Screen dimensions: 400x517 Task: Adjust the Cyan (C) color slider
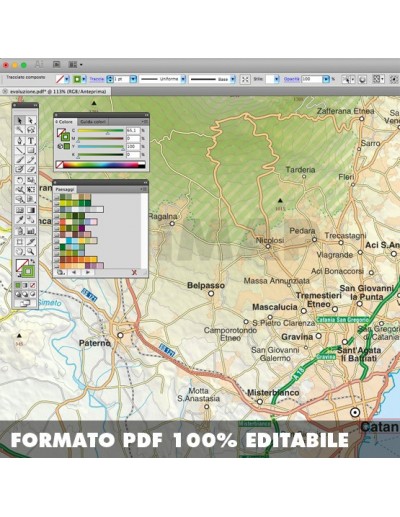(x=101, y=131)
